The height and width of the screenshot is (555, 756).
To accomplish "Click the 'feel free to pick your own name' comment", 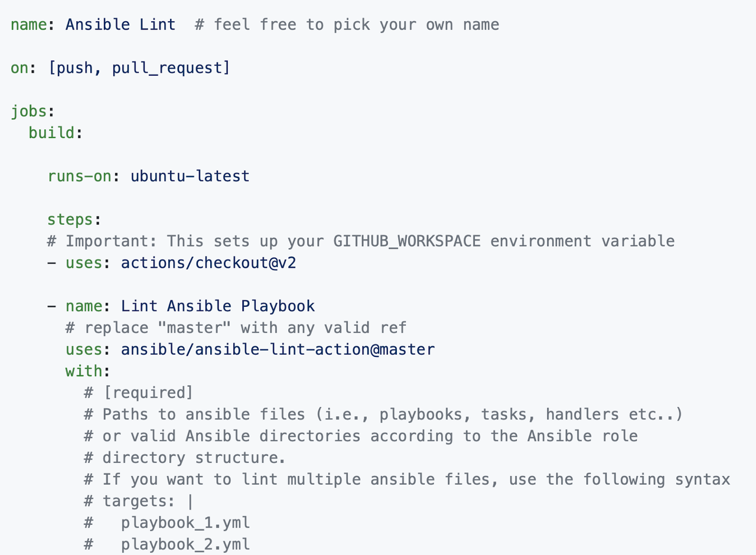I will 356,25.
